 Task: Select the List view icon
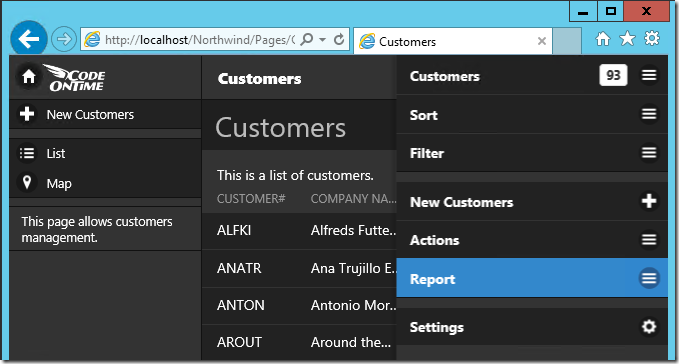pos(27,153)
